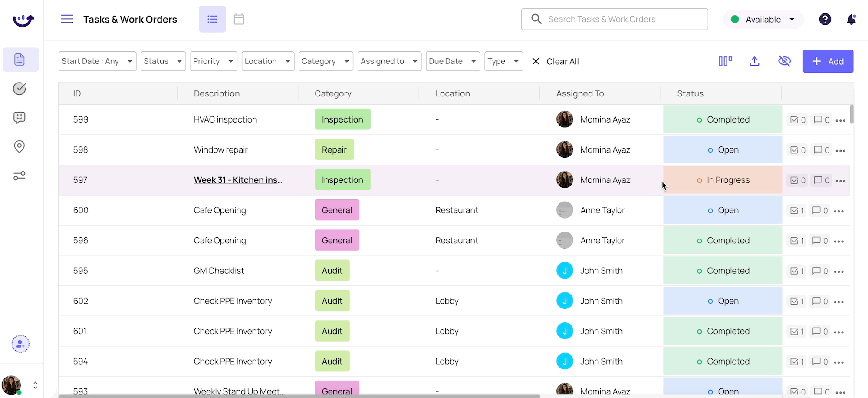This screenshot has width=868, height=398.
Task: Click the Open status of task 598
Action: click(723, 150)
